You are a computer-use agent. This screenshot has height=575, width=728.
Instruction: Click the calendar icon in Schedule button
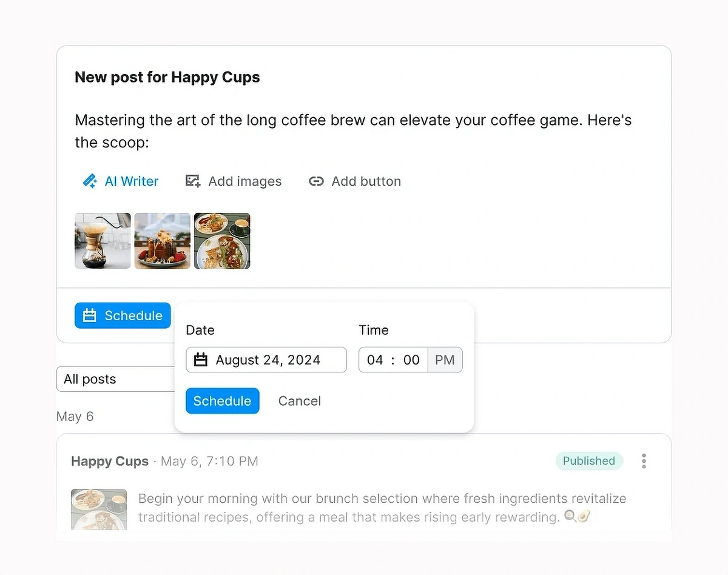click(90, 315)
